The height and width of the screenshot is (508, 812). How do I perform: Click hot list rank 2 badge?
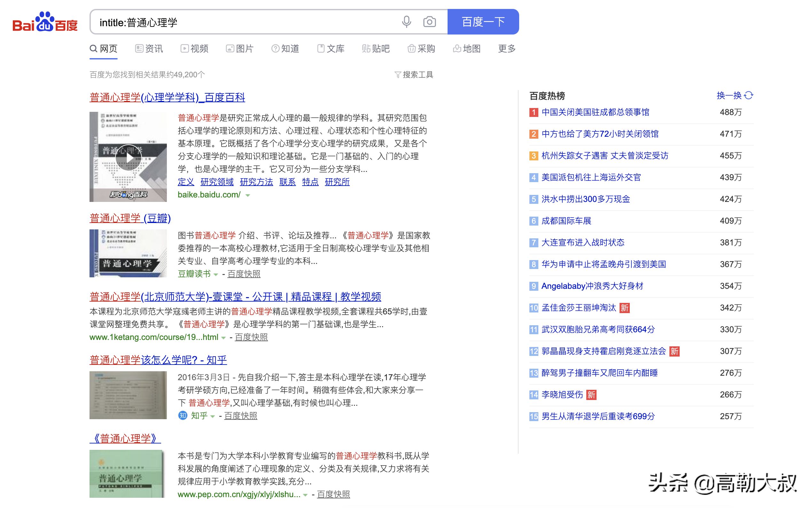(533, 134)
